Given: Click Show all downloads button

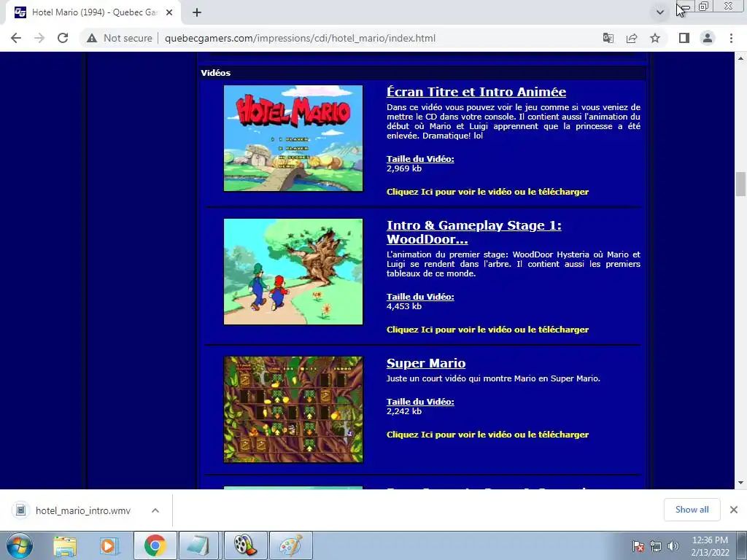Looking at the screenshot, I should coord(692,510).
